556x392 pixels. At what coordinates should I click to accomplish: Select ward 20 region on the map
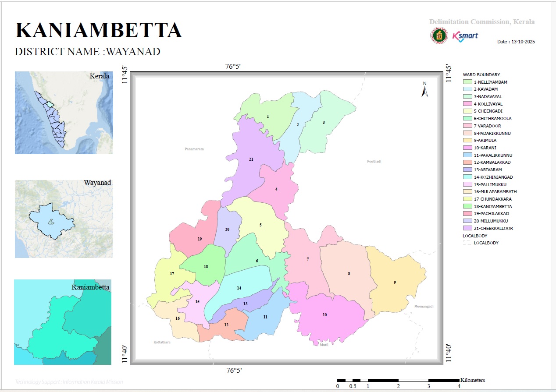tap(227, 230)
